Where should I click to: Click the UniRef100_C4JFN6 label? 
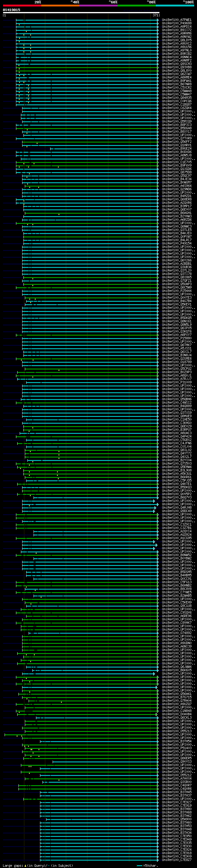(176, 443)
